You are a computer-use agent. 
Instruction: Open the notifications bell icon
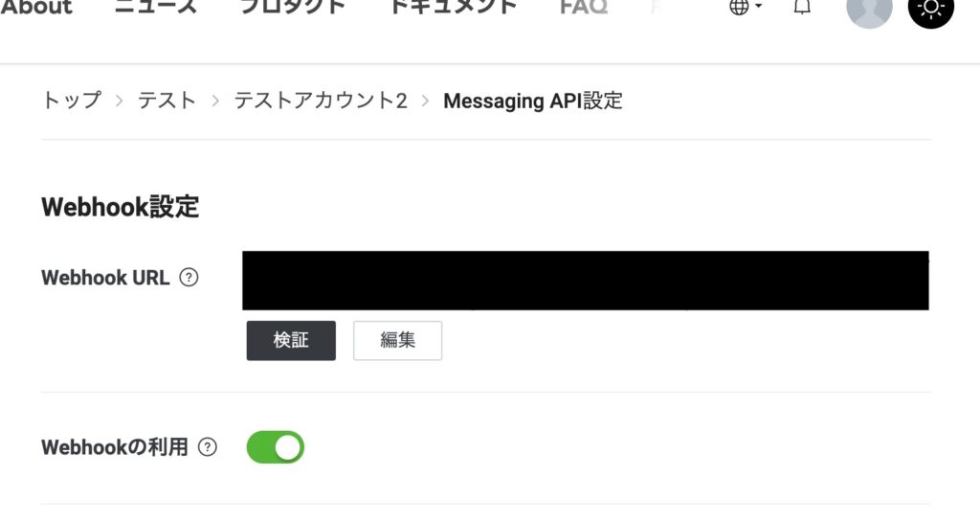[802, 7]
